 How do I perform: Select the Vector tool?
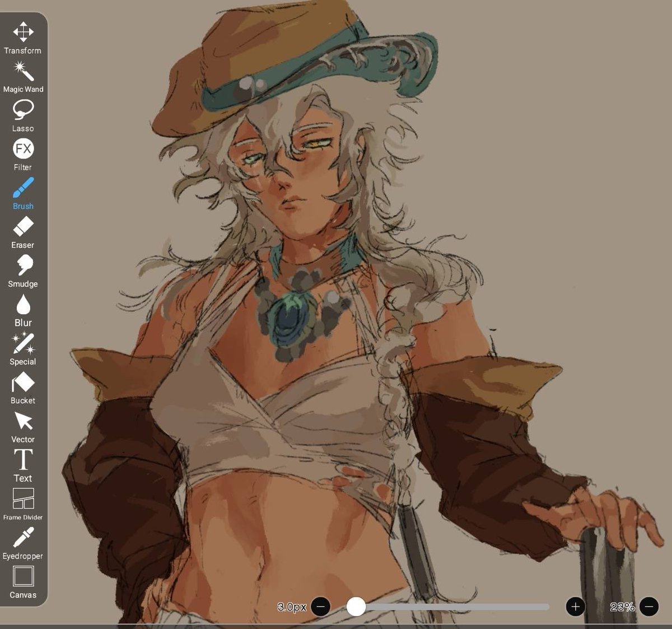coord(23,427)
